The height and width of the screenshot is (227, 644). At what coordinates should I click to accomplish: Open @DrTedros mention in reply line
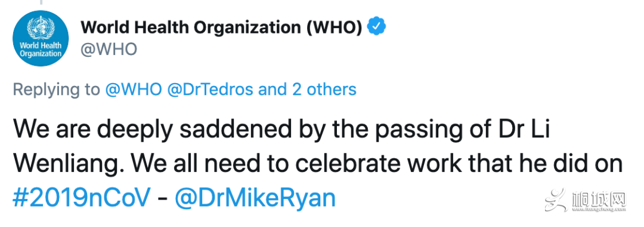210,90
